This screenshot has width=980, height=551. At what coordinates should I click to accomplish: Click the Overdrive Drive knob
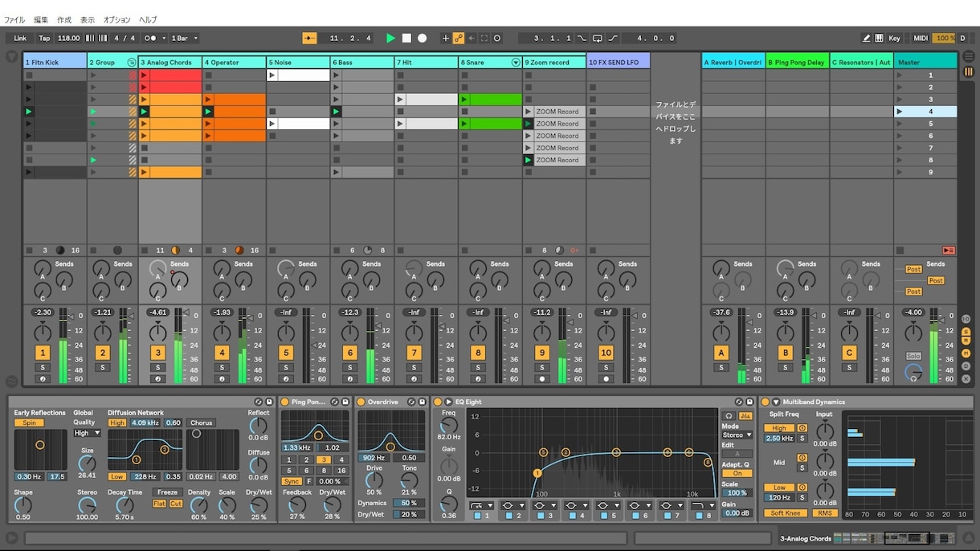[x=374, y=480]
